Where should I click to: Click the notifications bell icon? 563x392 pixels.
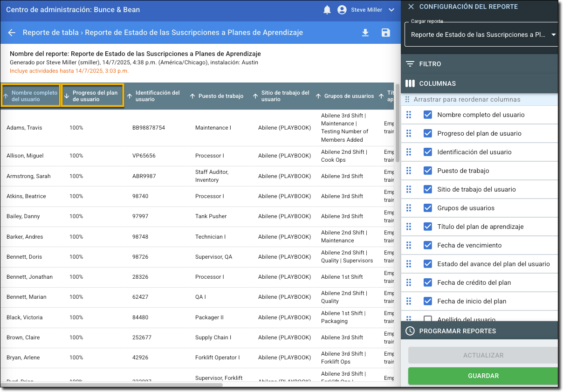pos(327,10)
